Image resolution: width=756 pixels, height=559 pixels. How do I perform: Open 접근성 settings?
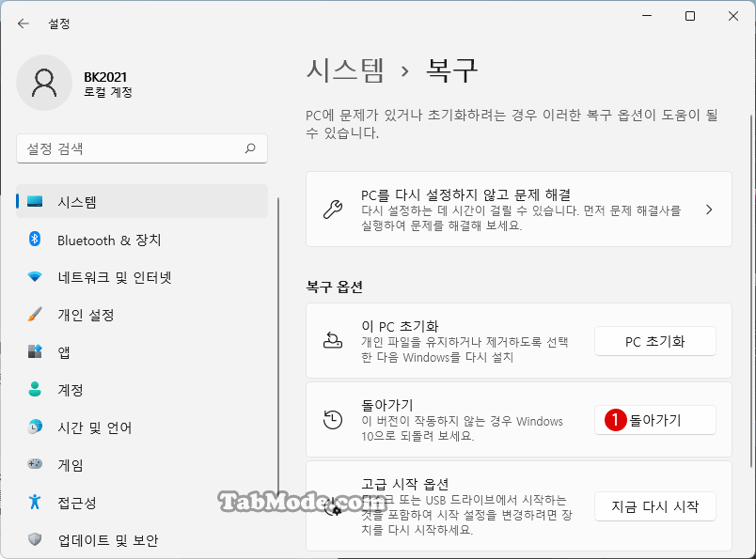142,503
